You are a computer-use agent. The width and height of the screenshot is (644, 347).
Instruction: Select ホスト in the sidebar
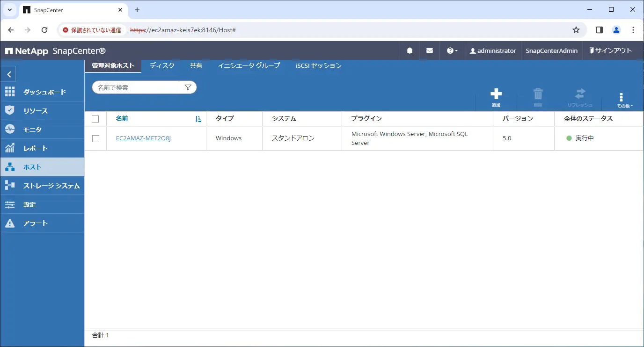tap(42, 167)
